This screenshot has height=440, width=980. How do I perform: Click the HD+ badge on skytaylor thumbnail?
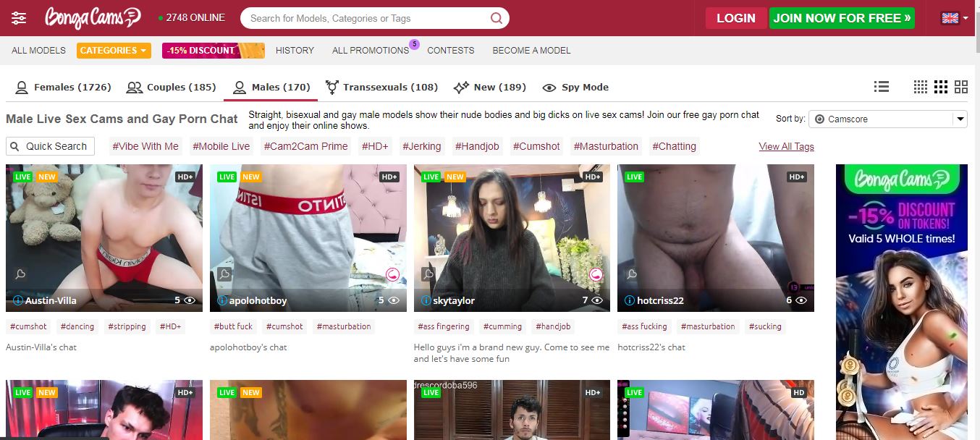[x=593, y=177]
